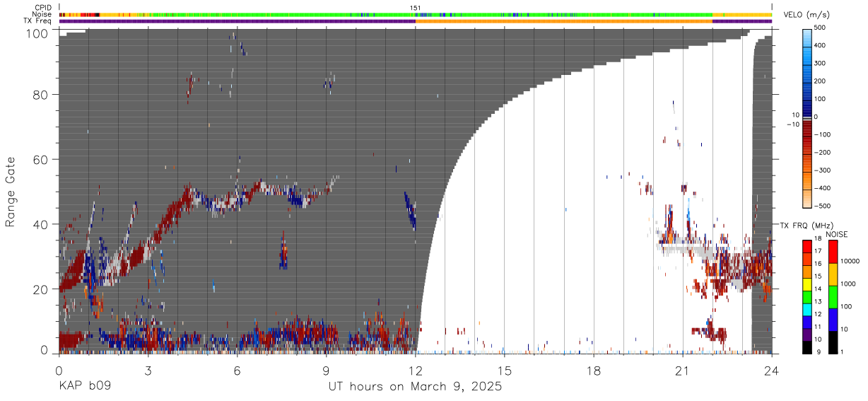This screenshot has height=401, width=868.
Task: Click the y-axis tick label 80
Action: 42,94
